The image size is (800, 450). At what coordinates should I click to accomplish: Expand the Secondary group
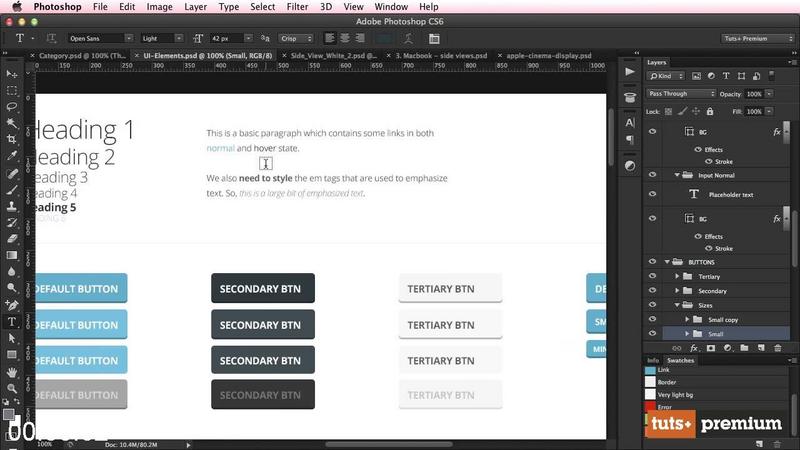tap(677, 290)
